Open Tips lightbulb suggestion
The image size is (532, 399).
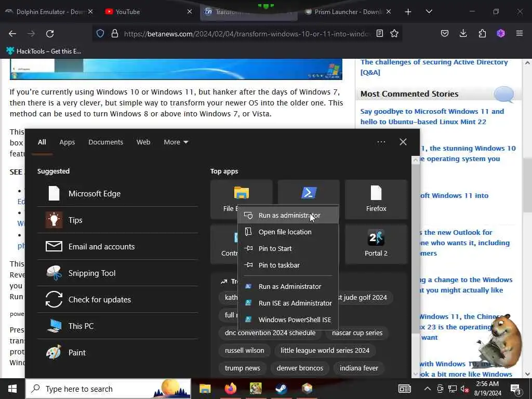(117, 220)
